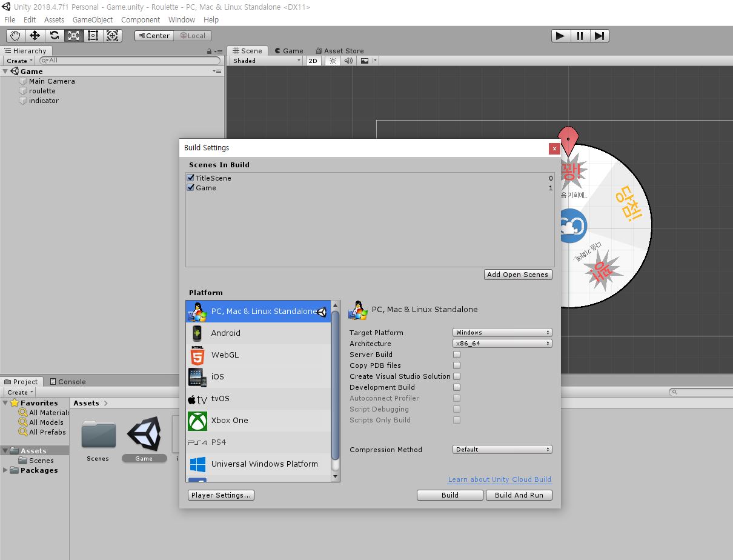The image size is (733, 560).
Task: Toggle scene effects image icon
Action: point(365,61)
